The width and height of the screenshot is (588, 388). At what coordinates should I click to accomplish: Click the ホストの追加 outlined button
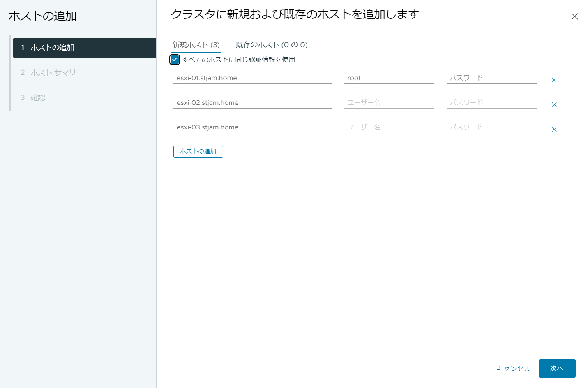pyautogui.click(x=198, y=152)
